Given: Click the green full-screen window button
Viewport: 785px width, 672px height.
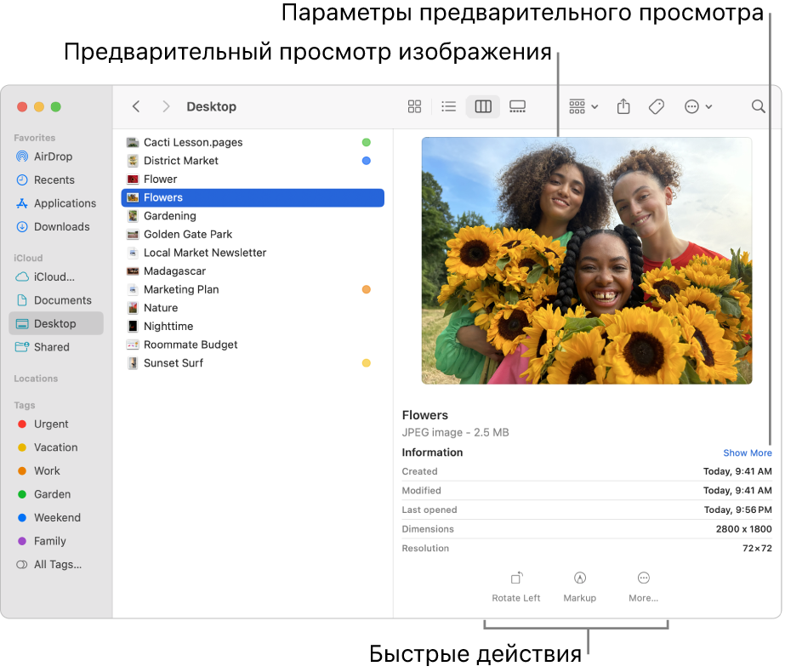Looking at the screenshot, I should pos(56,106).
